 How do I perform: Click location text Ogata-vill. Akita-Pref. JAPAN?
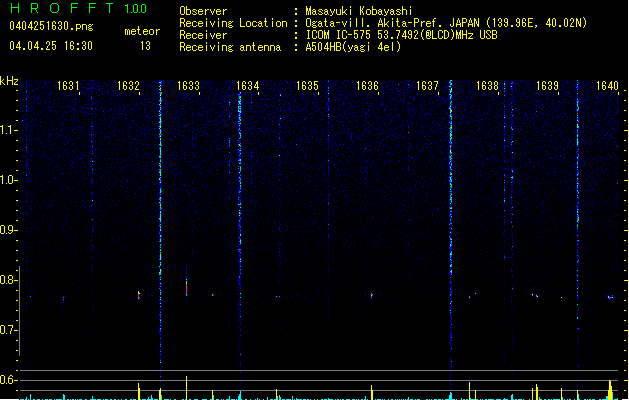[392, 23]
